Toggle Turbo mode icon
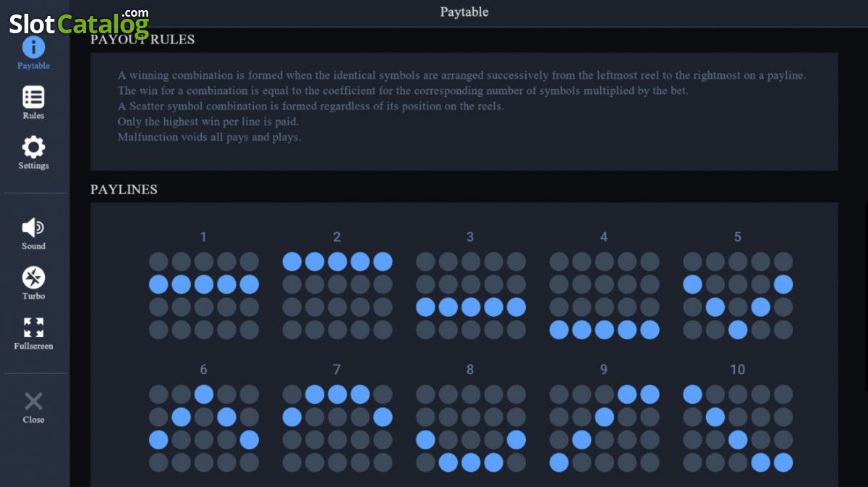This screenshot has width=868, height=487. [33, 277]
